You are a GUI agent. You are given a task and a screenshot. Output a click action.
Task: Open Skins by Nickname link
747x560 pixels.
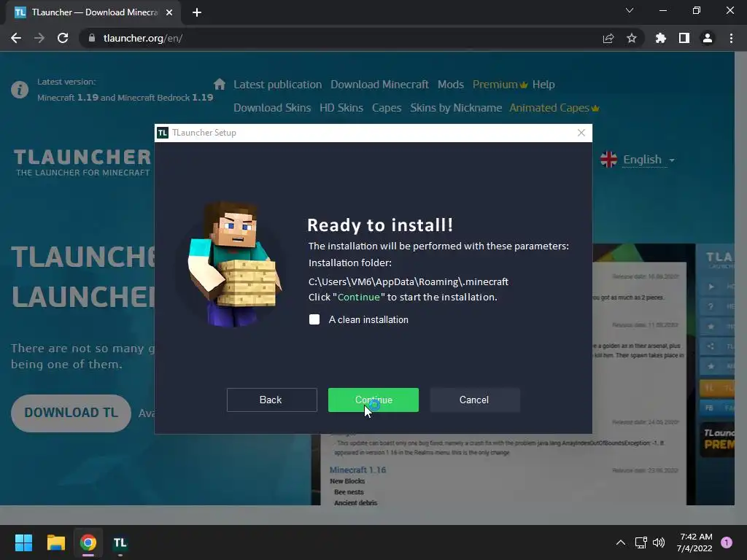[x=456, y=108]
